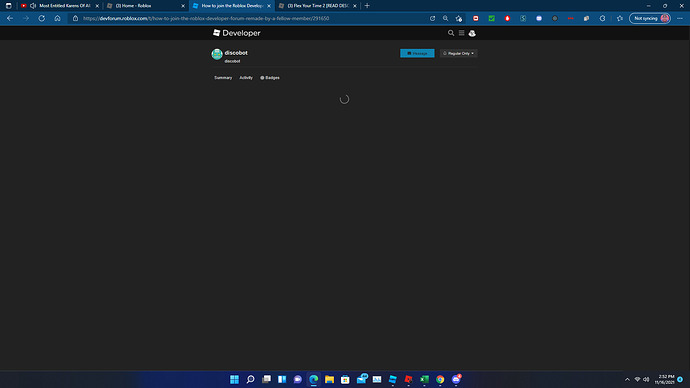Switch to the Summary tab

pos(223,78)
